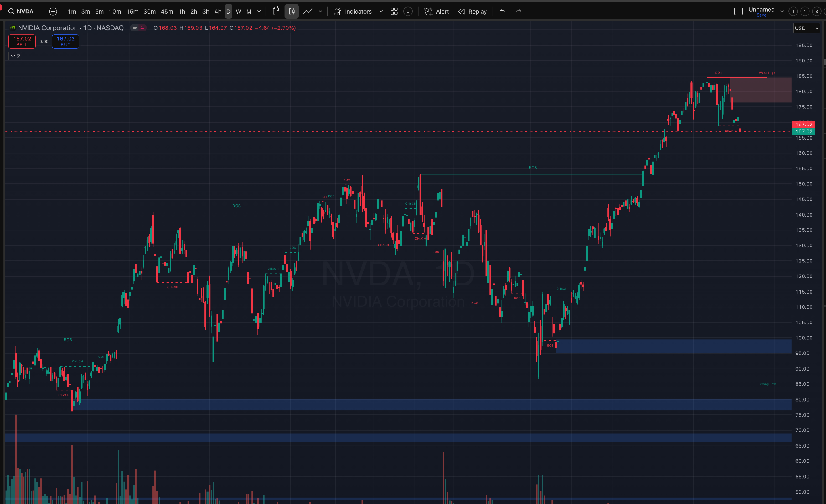Click the blue Save link under Unnamed
The width and height of the screenshot is (826, 504).
(x=761, y=15)
